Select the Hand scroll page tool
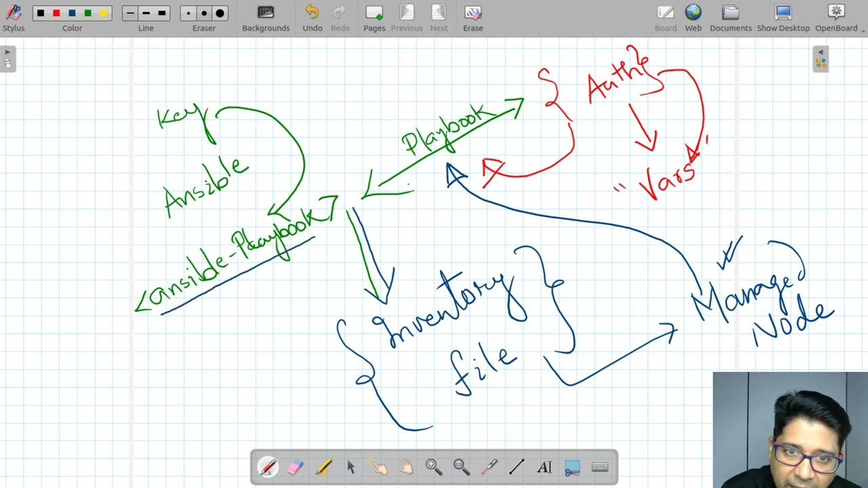The image size is (868, 488). point(406,467)
